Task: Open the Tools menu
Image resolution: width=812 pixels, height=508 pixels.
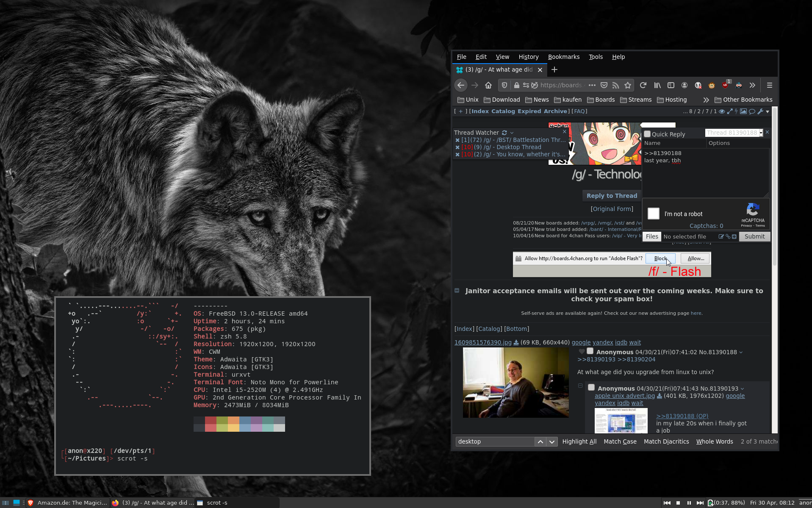Action: tap(596, 57)
